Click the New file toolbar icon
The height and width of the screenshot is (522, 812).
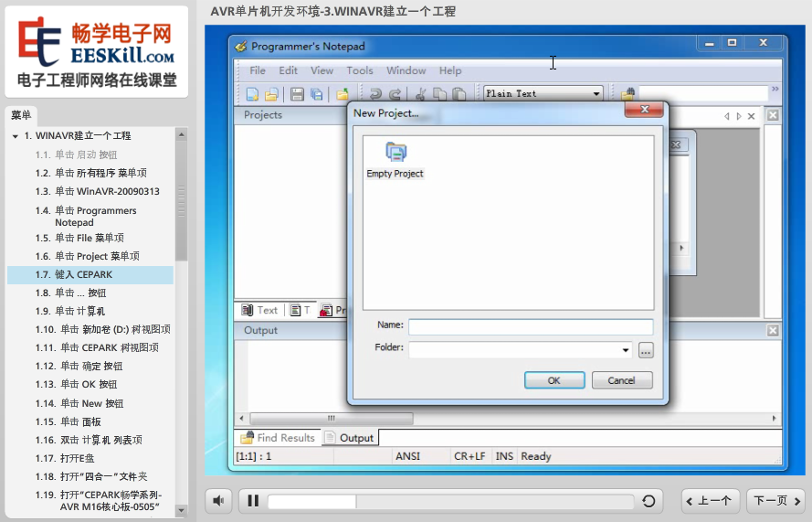pyautogui.click(x=252, y=94)
